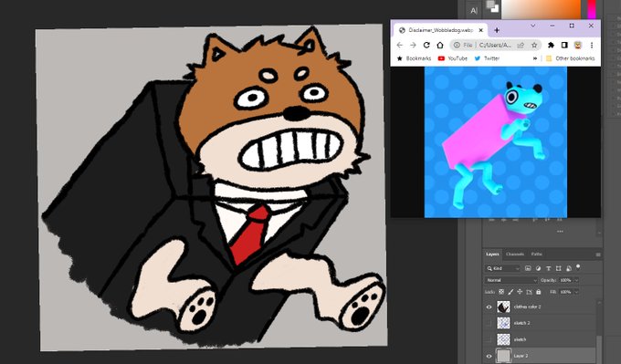Show the sketch layer

tap(489, 339)
